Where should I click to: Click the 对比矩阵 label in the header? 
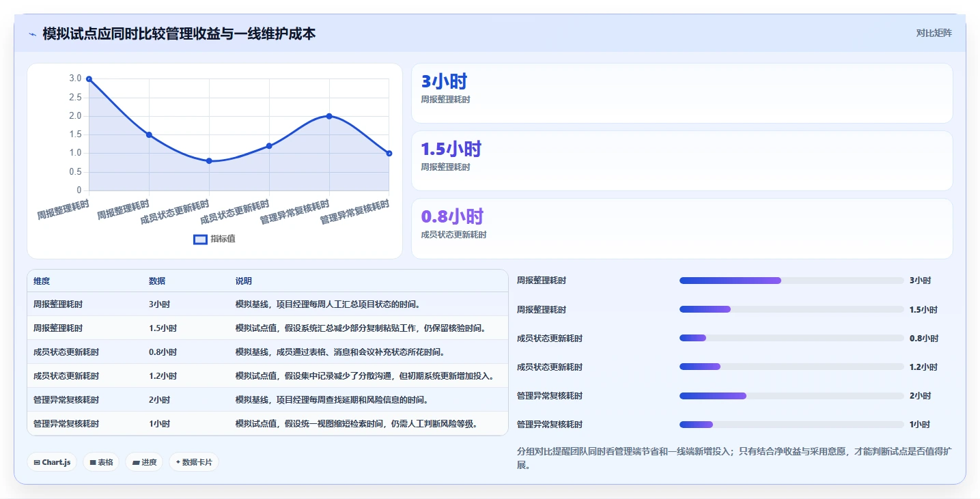click(x=934, y=33)
